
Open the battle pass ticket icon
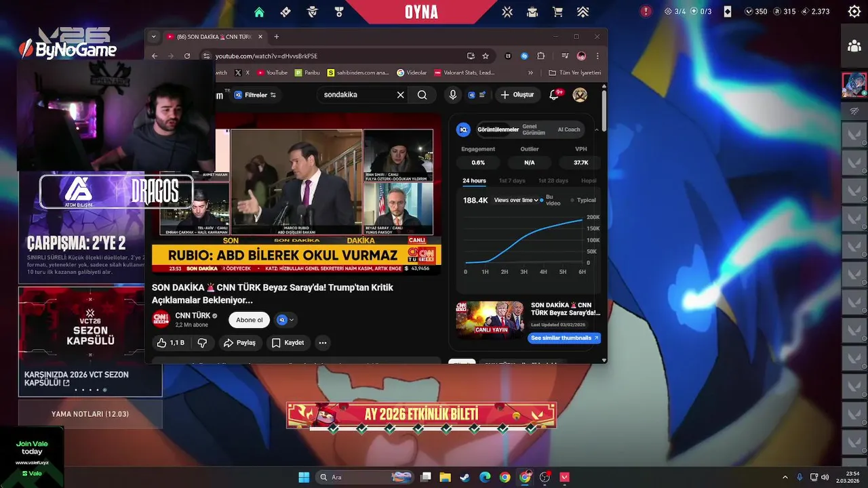[x=285, y=12]
